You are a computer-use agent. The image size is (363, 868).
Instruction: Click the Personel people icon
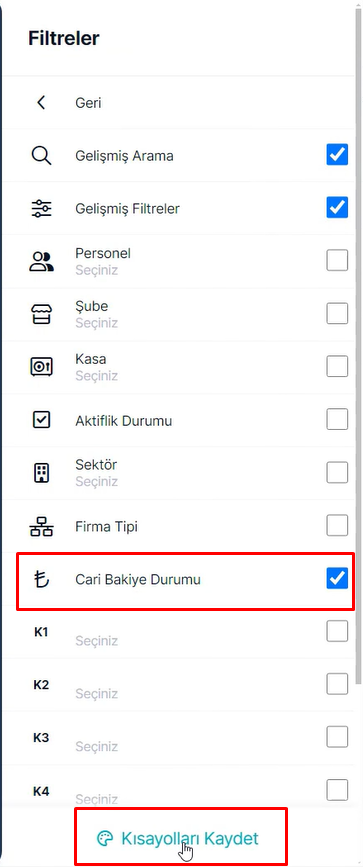click(x=41, y=261)
